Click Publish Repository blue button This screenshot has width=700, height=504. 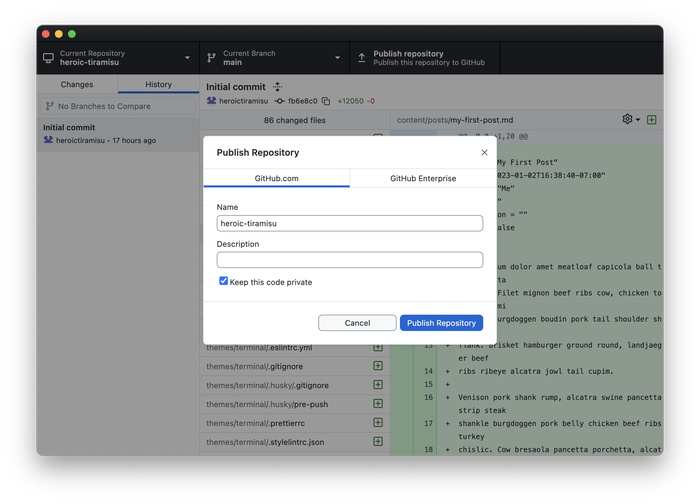(x=441, y=323)
